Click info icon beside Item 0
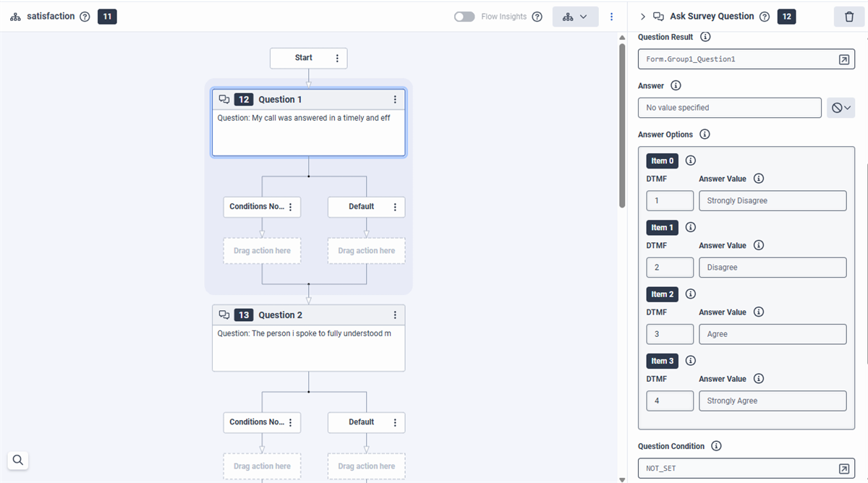The image size is (868, 483). 690,161
